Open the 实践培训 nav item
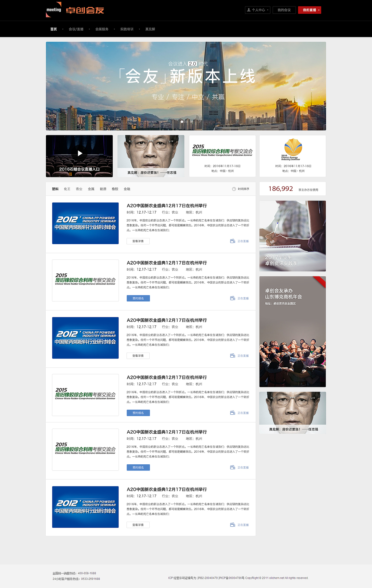372x588 pixels. [x=127, y=29]
